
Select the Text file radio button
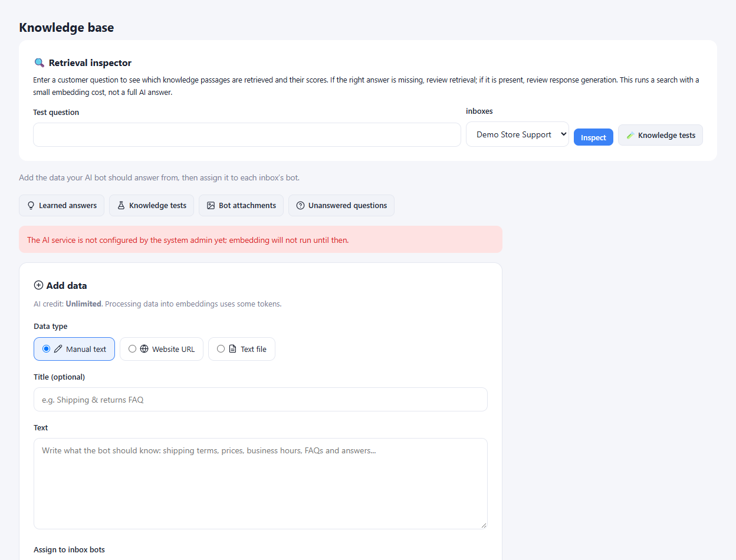point(221,349)
